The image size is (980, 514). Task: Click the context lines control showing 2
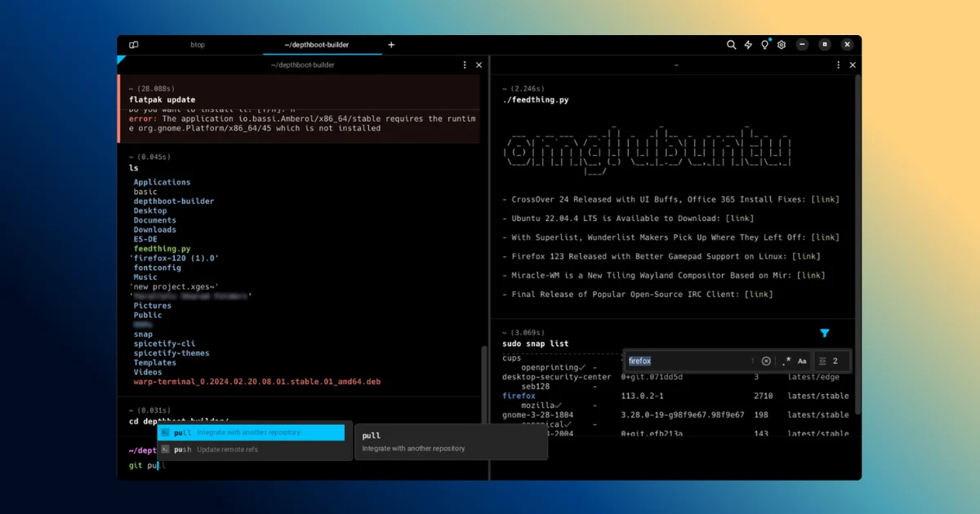831,361
